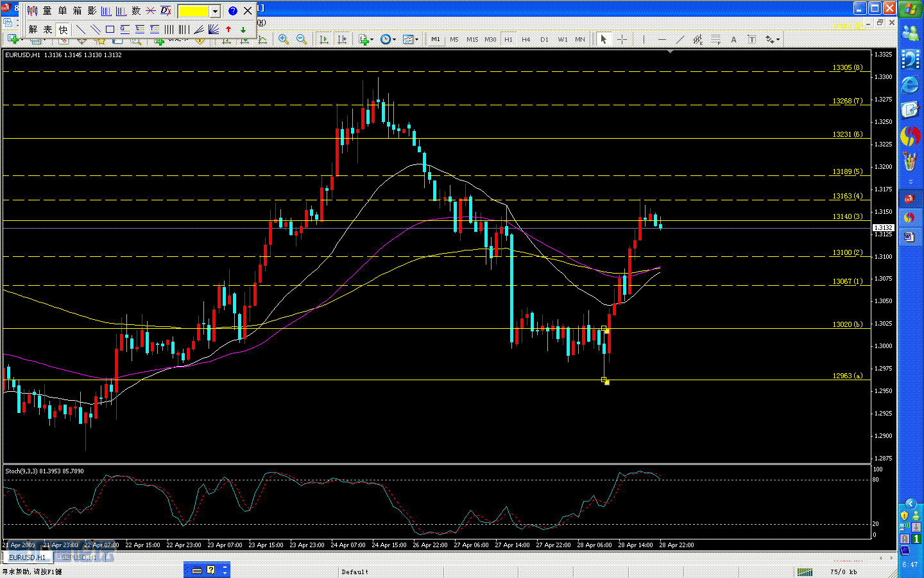Select the equidistant channel tool

[697, 39]
